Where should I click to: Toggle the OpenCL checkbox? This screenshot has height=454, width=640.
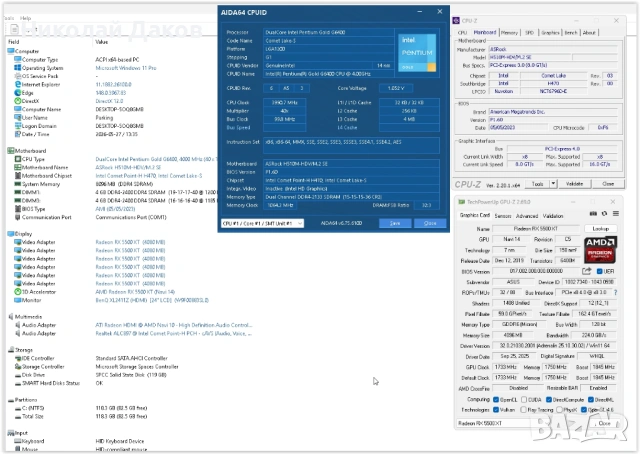coord(496,399)
